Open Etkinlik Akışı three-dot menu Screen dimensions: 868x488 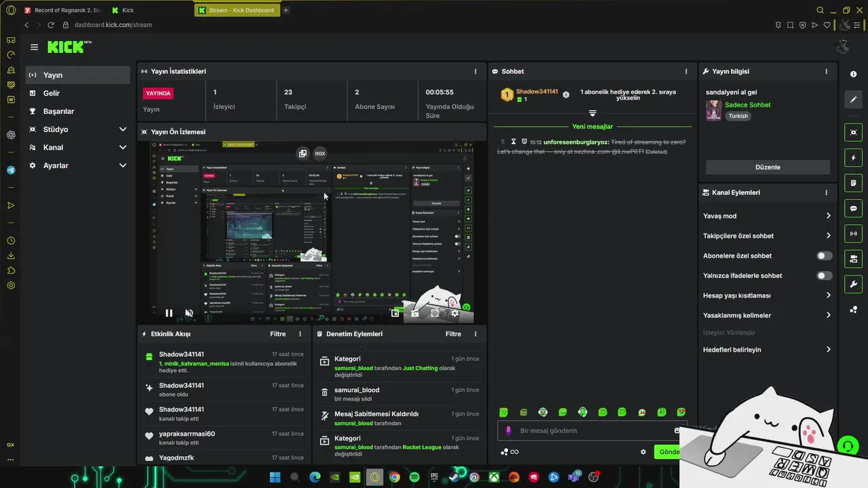300,333
